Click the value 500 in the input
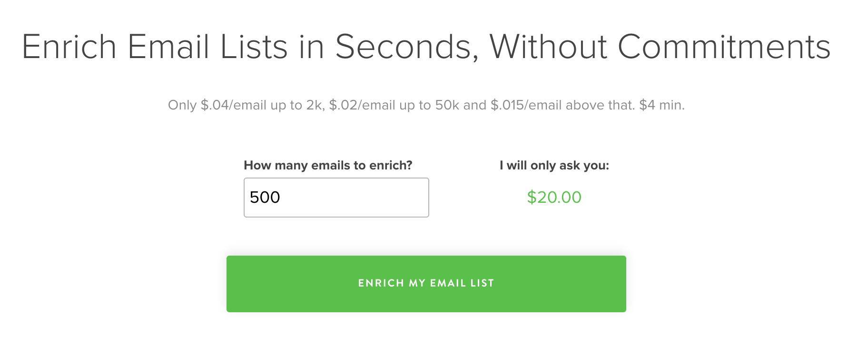The image size is (868, 357). pyautogui.click(x=265, y=198)
